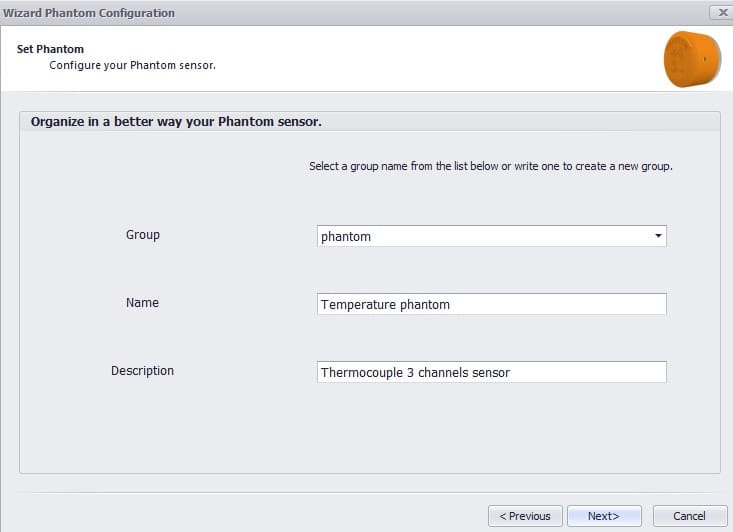Click the Name field label
Screen dimensions: 733x532
point(142,303)
